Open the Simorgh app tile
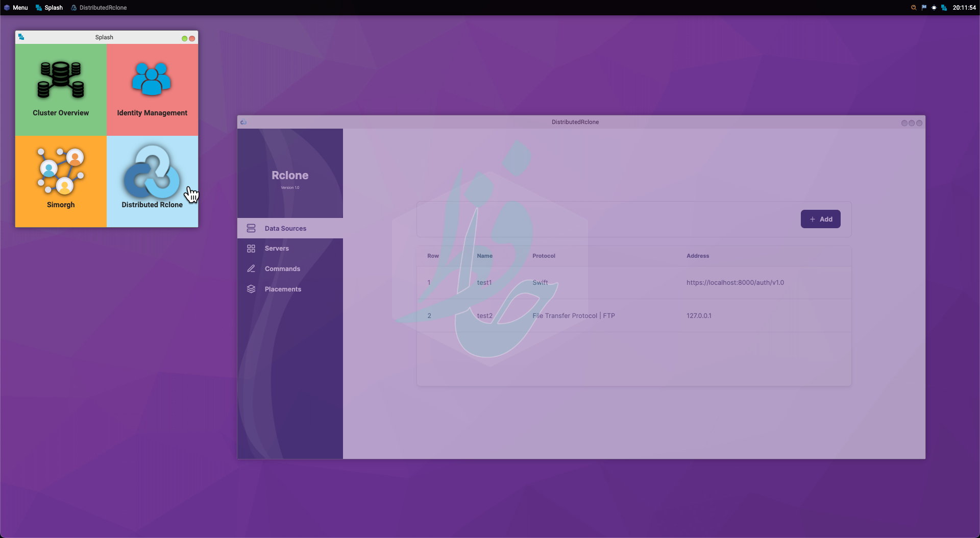This screenshot has width=980, height=538. coord(61,181)
